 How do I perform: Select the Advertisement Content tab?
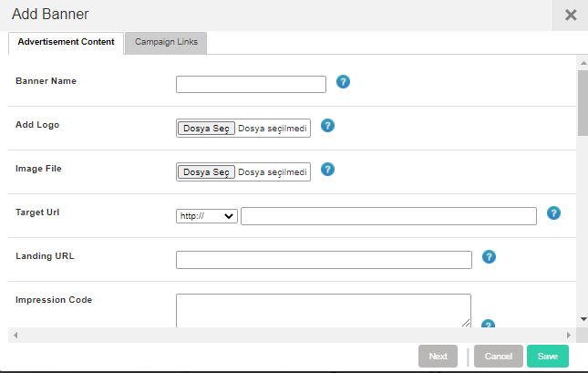coord(66,43)
